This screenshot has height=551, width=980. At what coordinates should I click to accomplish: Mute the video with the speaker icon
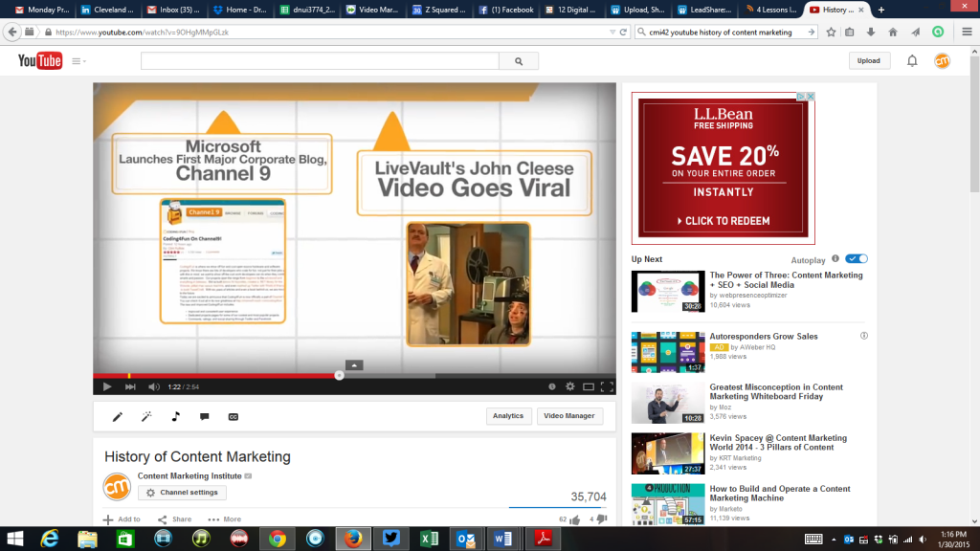tap(154, 386)
